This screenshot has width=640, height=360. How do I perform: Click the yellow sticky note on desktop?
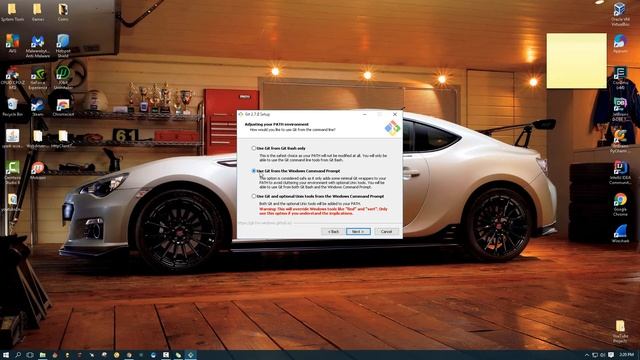pyautogui.click(x=576, y=60)
